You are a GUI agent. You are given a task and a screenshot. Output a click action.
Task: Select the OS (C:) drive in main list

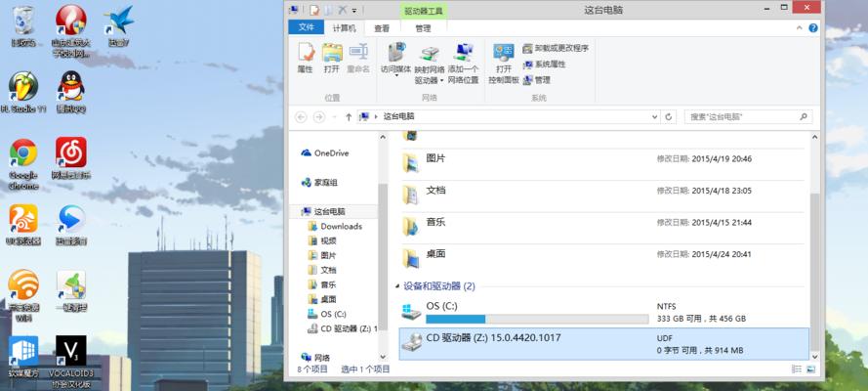pyautogui.click(x=603, y=313)
